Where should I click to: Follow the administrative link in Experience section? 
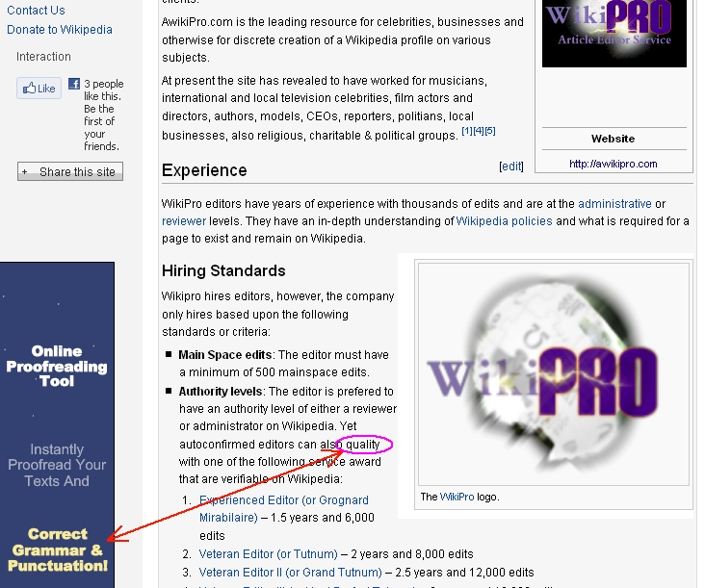(x=614, y=204)
